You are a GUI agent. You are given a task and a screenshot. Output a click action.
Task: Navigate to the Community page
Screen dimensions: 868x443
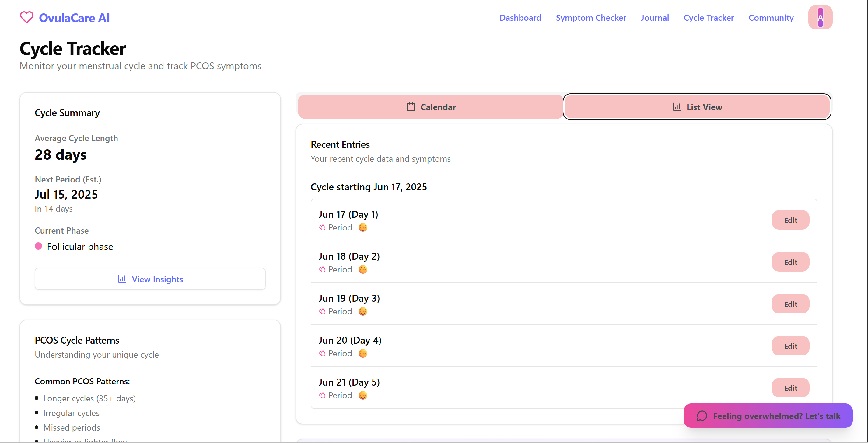coord(771,18)
